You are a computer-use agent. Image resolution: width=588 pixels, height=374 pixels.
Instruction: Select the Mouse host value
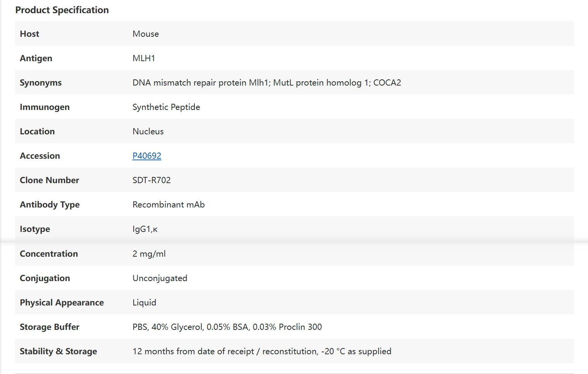tap(146, 34)
